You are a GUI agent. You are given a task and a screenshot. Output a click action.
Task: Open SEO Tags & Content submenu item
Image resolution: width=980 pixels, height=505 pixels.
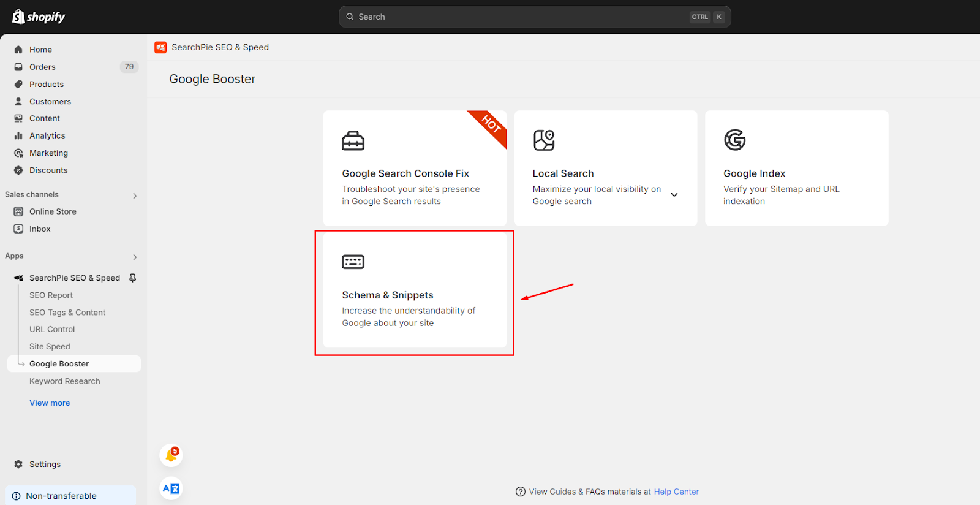[67, 312]
